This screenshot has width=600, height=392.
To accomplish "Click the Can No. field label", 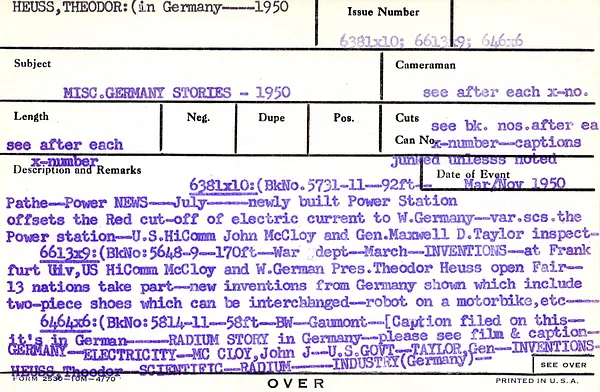I will (x=415, y=140).
